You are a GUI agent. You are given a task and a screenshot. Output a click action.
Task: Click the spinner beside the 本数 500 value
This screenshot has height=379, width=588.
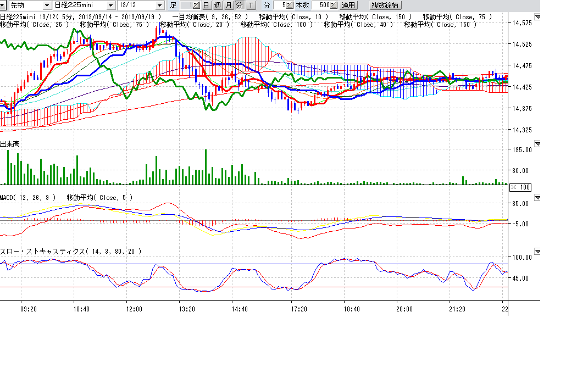334,5
